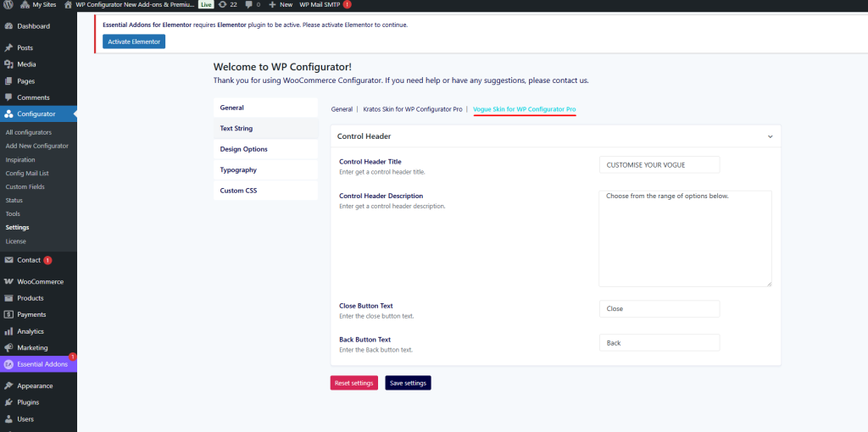Screen dimensions: 868x432
Task: Open Add New Configurator submenu item
Action: click(x=37, y=146)
